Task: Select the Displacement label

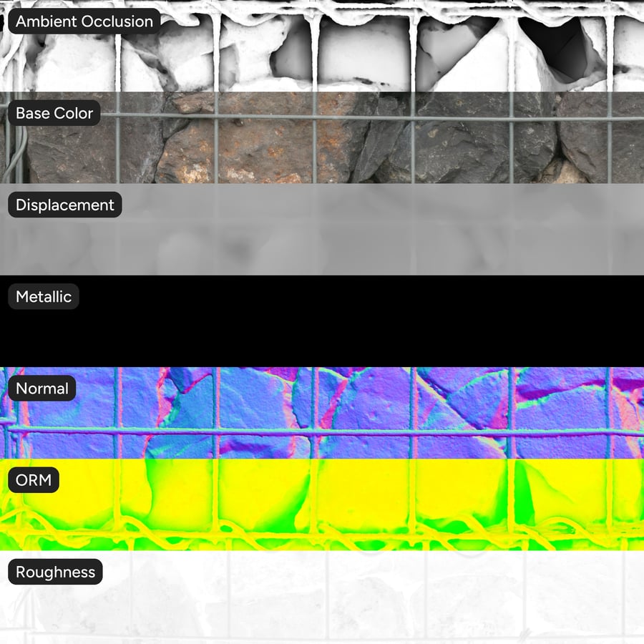Action: click(65, 205)
